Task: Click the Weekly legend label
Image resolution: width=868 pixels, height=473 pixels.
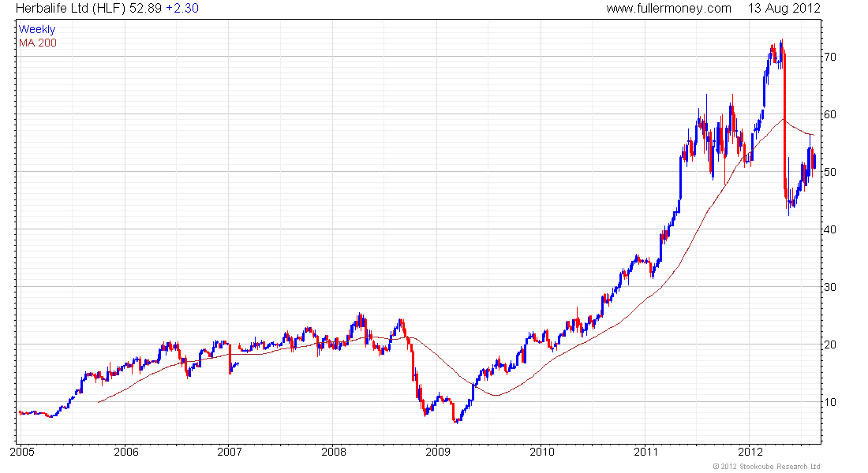Action: coord(37,29)
